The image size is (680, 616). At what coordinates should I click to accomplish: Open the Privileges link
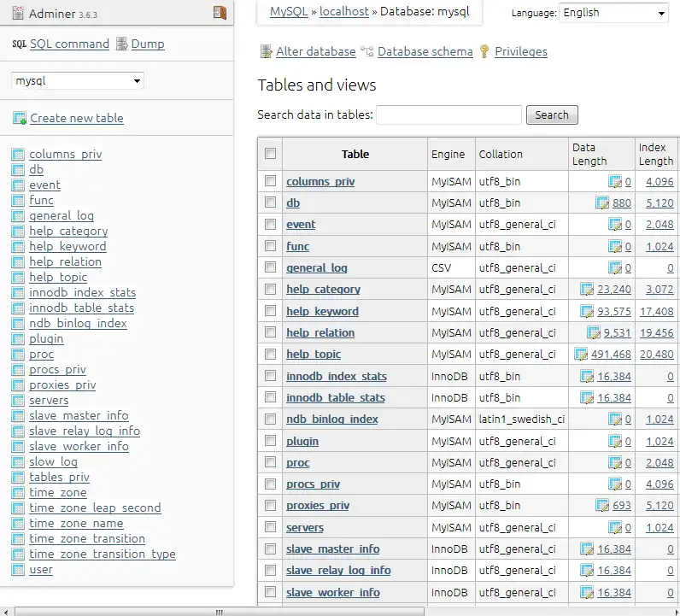click(521, 51)
